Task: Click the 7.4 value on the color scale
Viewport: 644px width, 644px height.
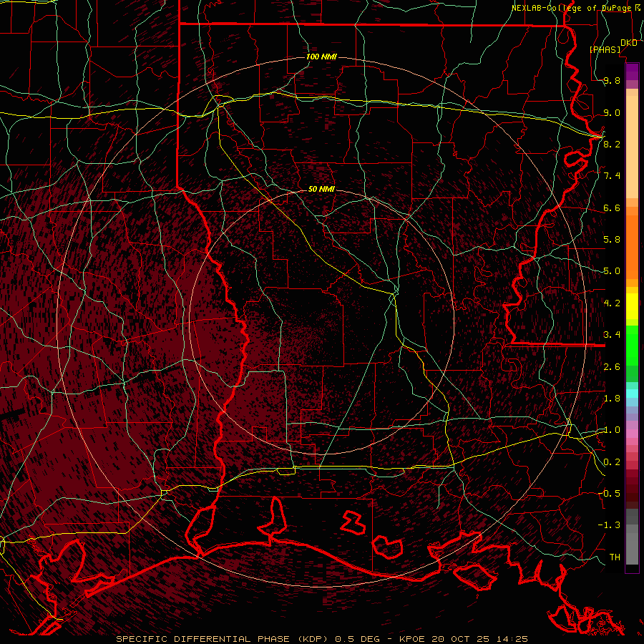Action: [612, 176]
